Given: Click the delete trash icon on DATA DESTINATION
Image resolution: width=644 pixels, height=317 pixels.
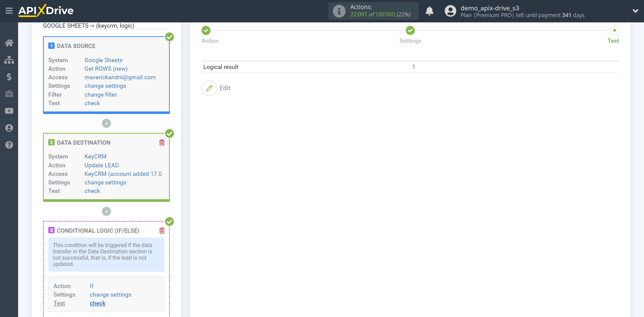Looking at the screenshot, I should (x=162, y=142).
